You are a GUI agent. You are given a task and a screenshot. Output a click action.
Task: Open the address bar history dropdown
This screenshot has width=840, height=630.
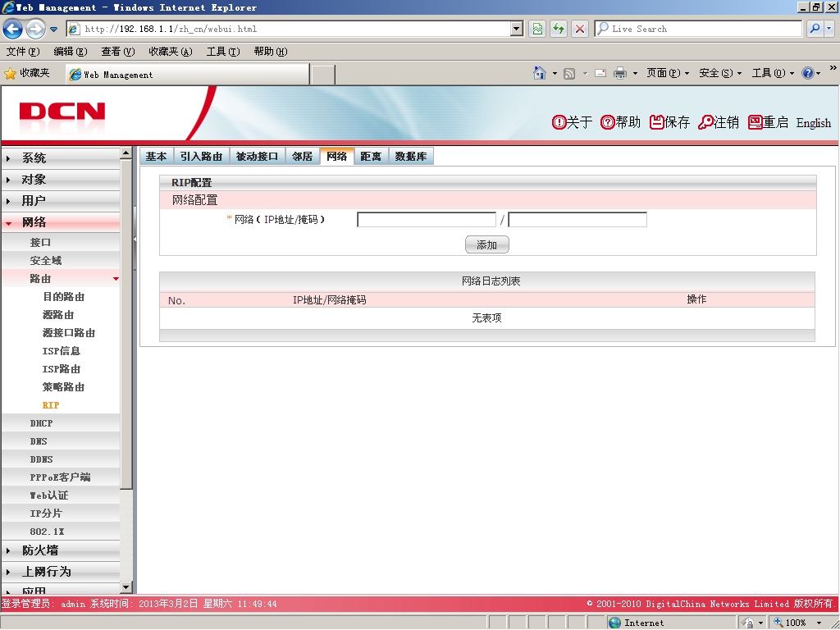click(517, 29)
